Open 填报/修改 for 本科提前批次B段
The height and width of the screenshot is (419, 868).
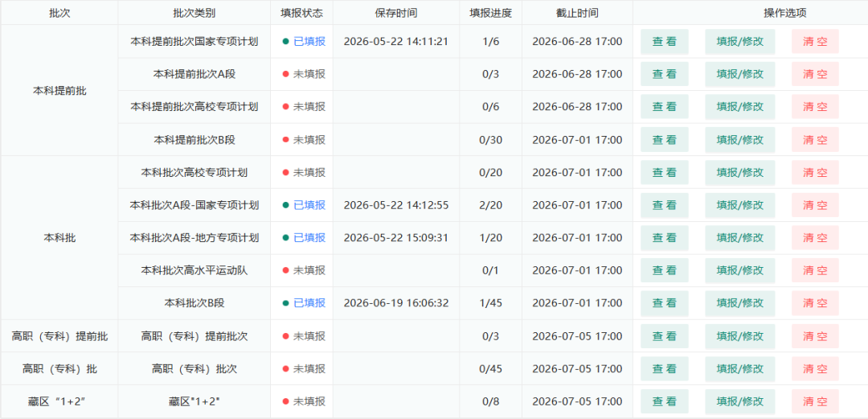739,140
